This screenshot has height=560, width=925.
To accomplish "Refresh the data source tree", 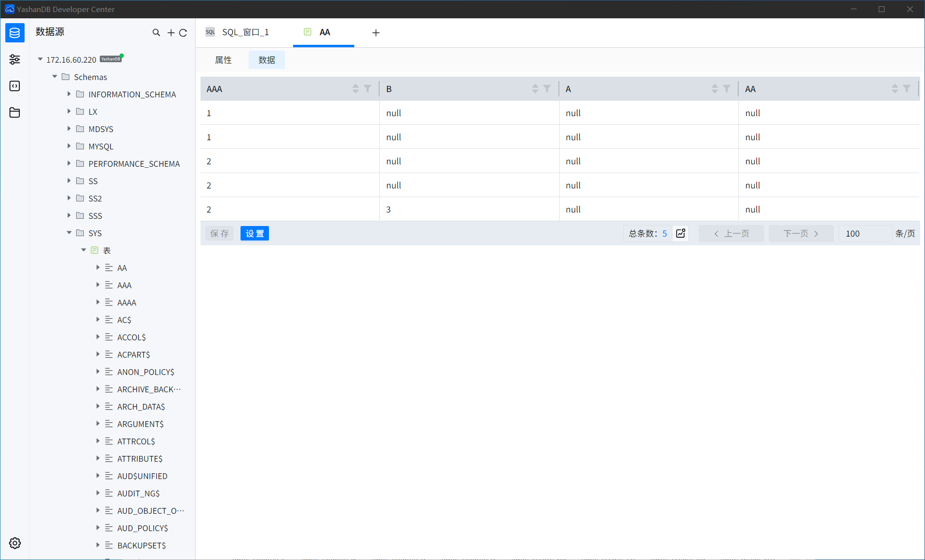I will pyautogui.click(x=183, y=33).
